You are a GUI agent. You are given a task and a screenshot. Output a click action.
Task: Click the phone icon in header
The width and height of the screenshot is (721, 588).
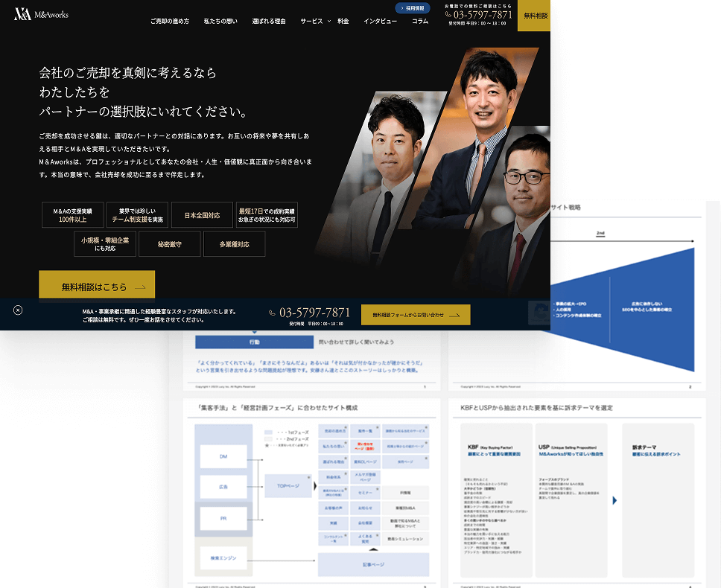coord(448,14)
